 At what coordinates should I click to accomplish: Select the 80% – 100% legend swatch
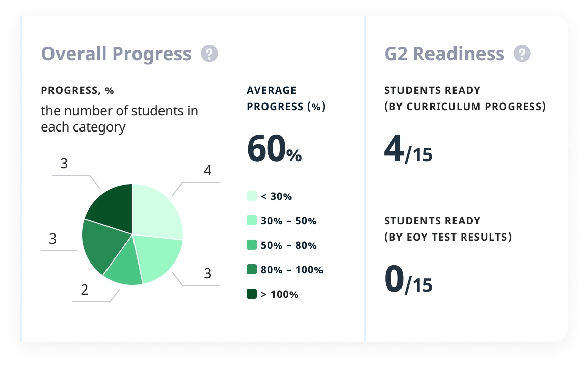[251, 270]
